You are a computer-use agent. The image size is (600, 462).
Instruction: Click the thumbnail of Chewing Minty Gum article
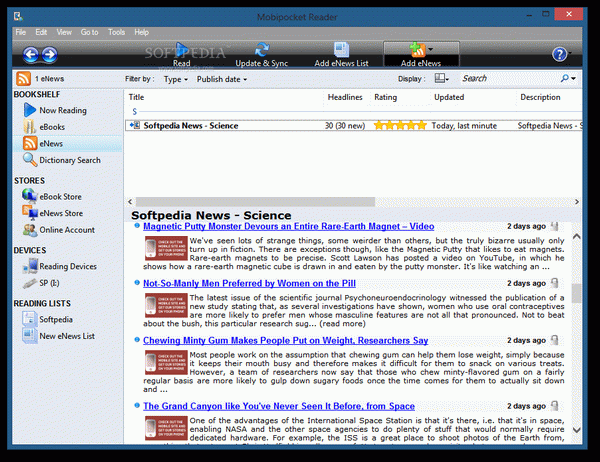(x=166, y=362)
